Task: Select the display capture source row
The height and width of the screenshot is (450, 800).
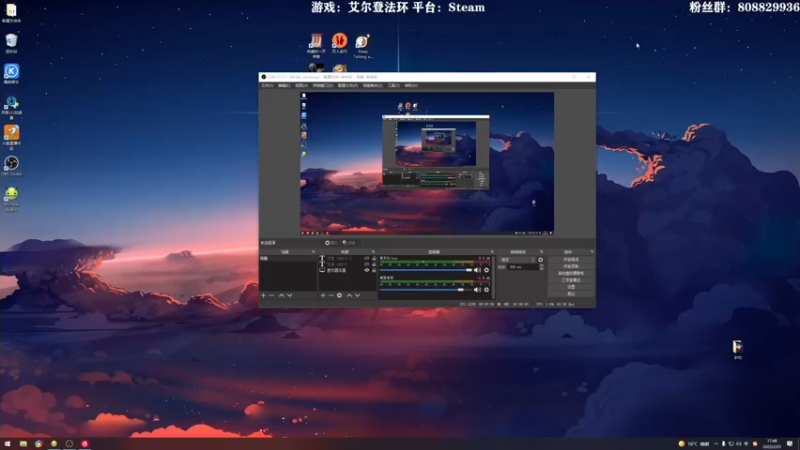Action: (x=347, y=270)
